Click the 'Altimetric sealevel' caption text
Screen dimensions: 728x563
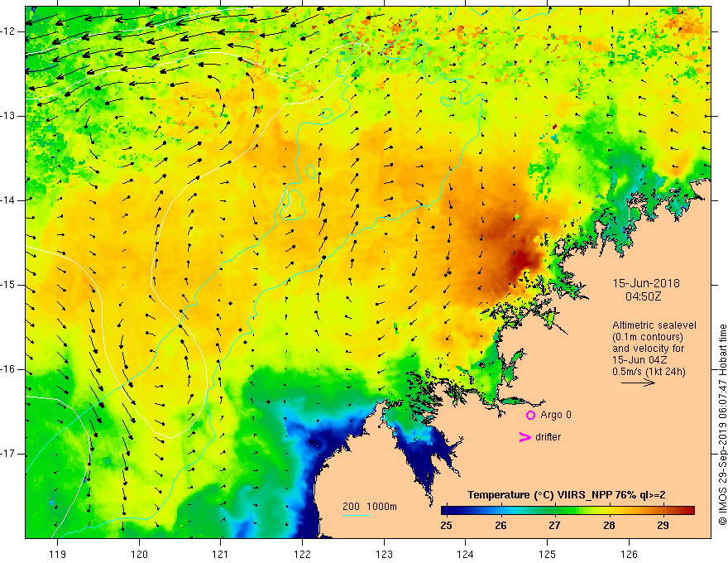(654, 325)
